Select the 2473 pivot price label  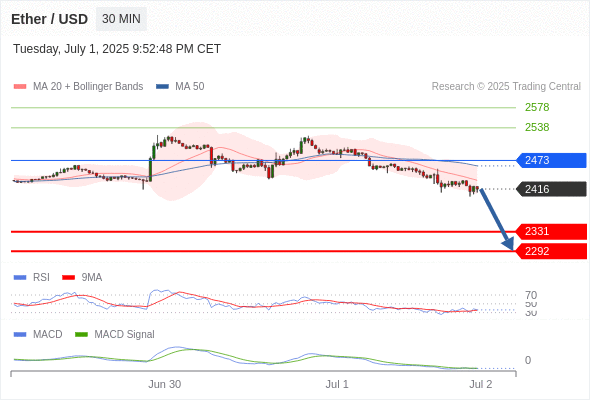(551, 160)
